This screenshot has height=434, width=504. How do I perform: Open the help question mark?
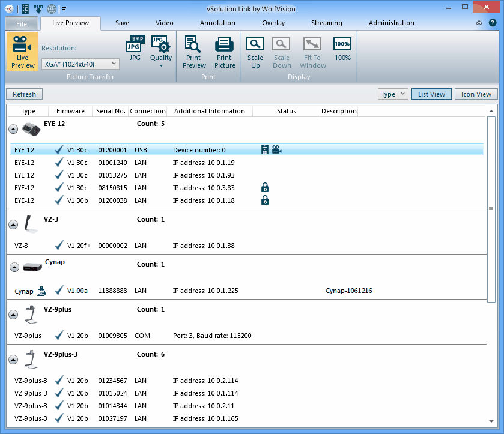click(x=493, y=23)
